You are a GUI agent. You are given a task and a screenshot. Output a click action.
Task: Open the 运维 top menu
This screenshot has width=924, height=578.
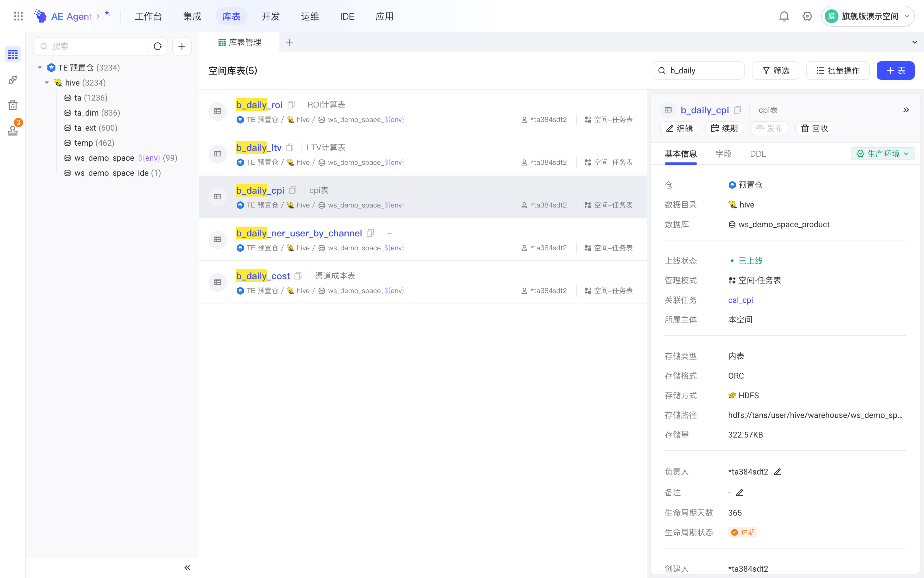pyautogui.click(x=310, y=16)
